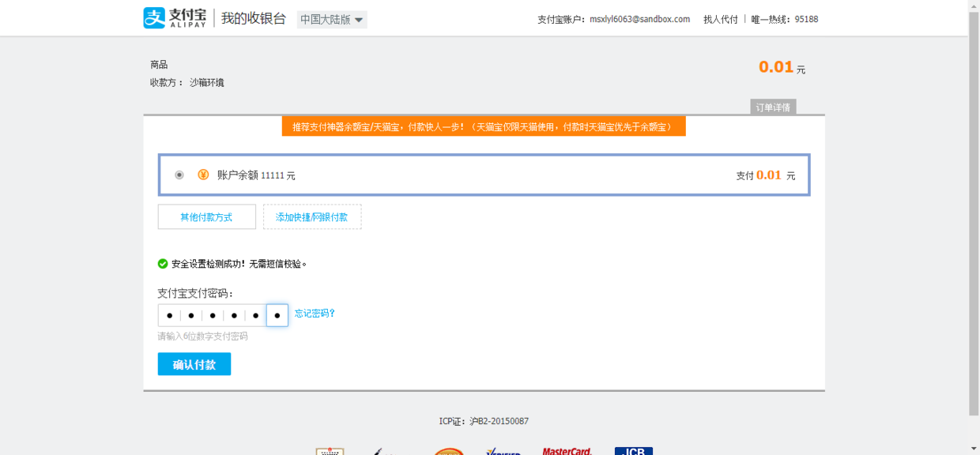Click the green security check icon

click(163, 264)
